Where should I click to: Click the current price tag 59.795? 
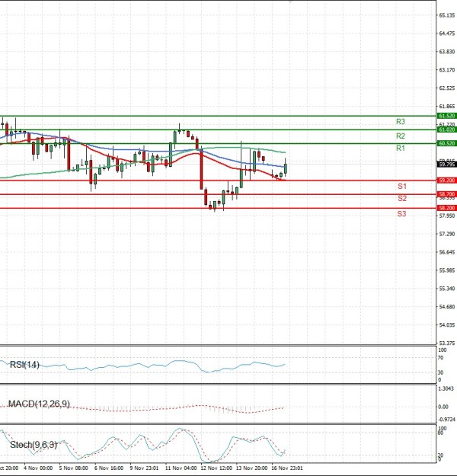[x=446, y=164]
